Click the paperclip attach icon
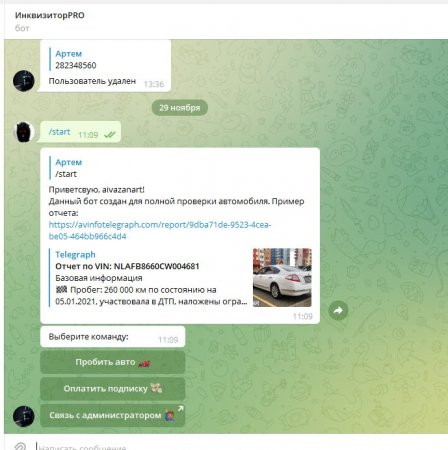The image size is (448, 450). [20, 446]
